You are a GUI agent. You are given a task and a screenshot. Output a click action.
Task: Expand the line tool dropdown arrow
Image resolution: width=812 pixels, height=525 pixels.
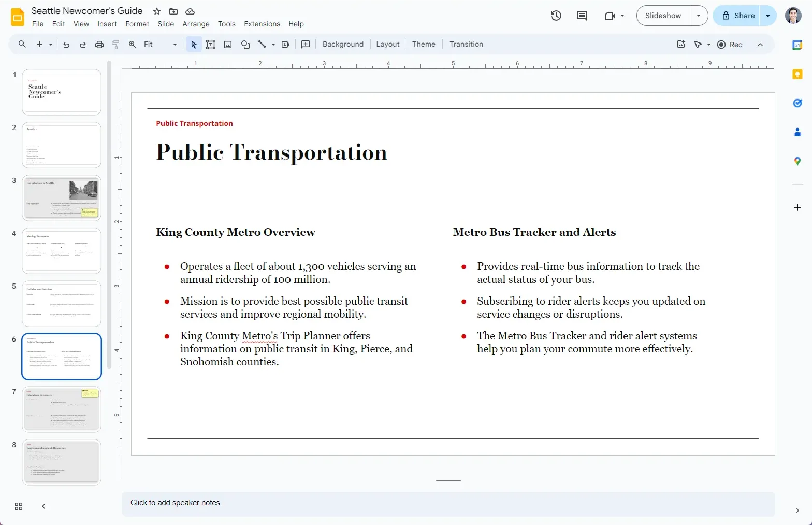[273, 45]
